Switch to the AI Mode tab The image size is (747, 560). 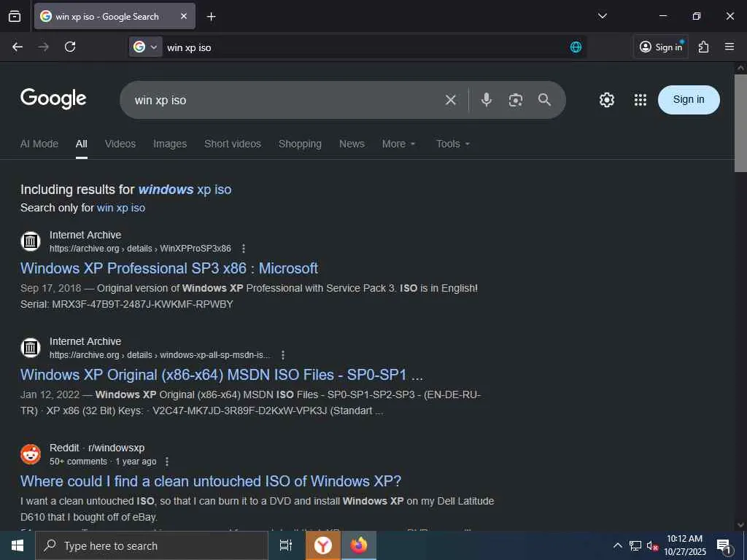coord(39,144)
